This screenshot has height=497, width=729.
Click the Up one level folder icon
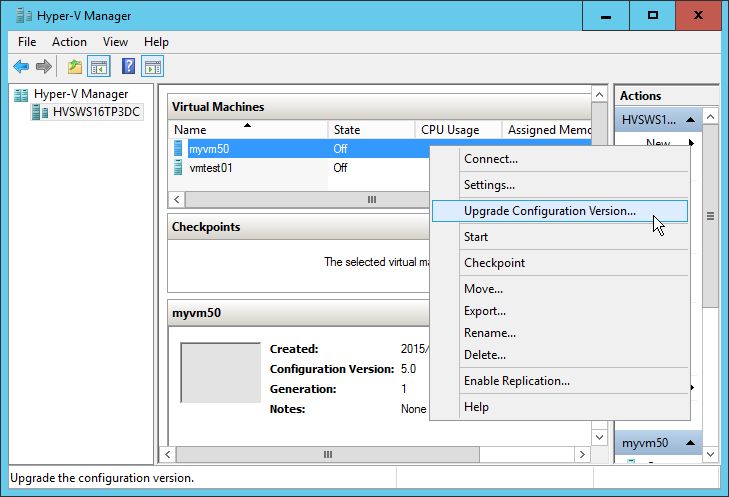(x=74, y=66)
